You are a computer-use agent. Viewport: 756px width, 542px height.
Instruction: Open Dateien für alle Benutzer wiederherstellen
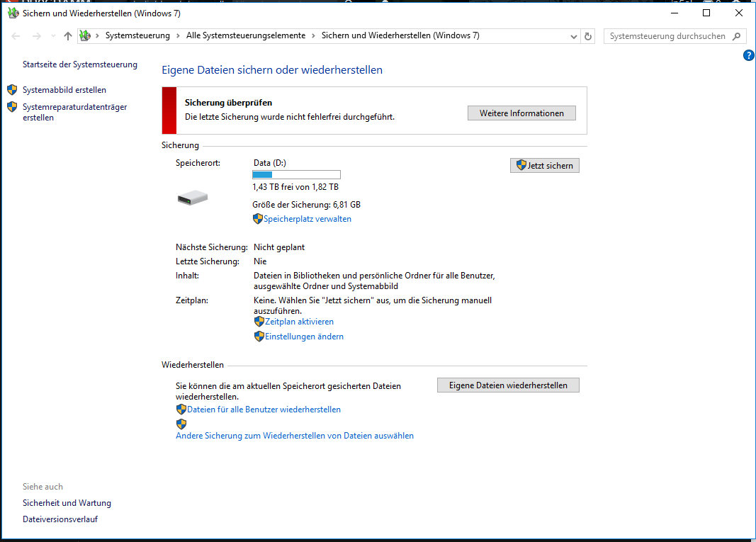pyautogui.click(x=264, y=410)
